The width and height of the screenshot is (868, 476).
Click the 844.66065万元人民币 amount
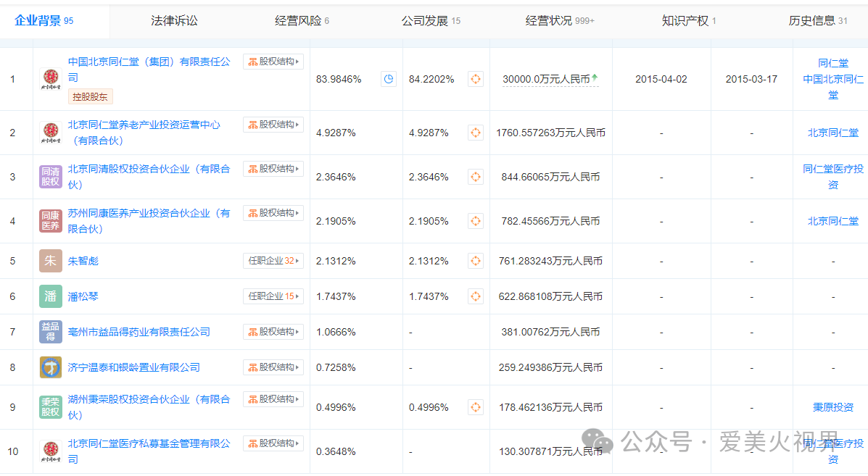(551, 177)
